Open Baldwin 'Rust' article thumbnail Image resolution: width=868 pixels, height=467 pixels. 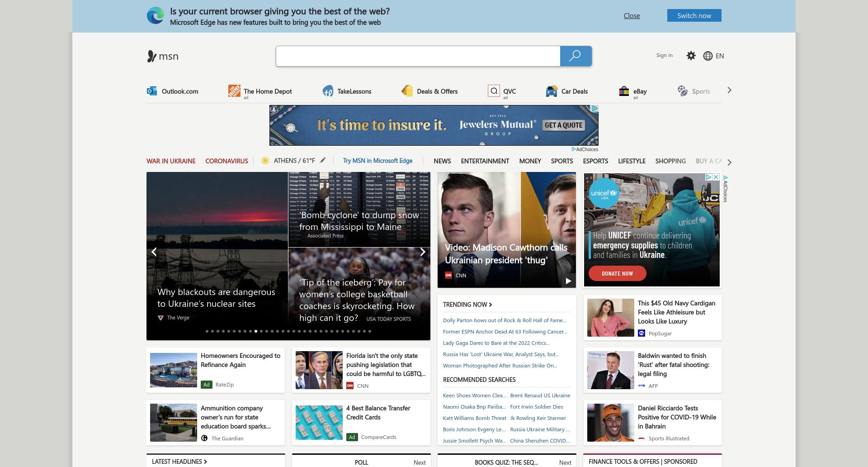click(x=611, y=370)
